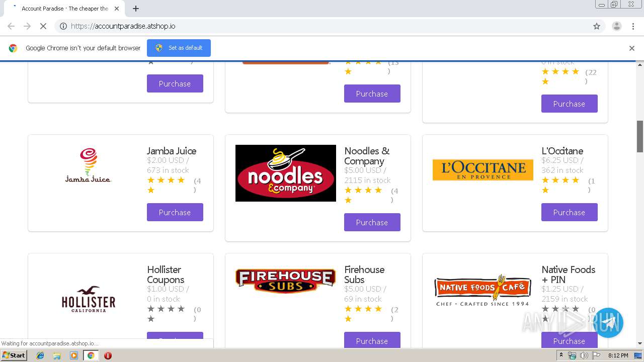Open the Hollister Coupons product title
This screenshot has width=644, height=362.
(x=166, y=275)
